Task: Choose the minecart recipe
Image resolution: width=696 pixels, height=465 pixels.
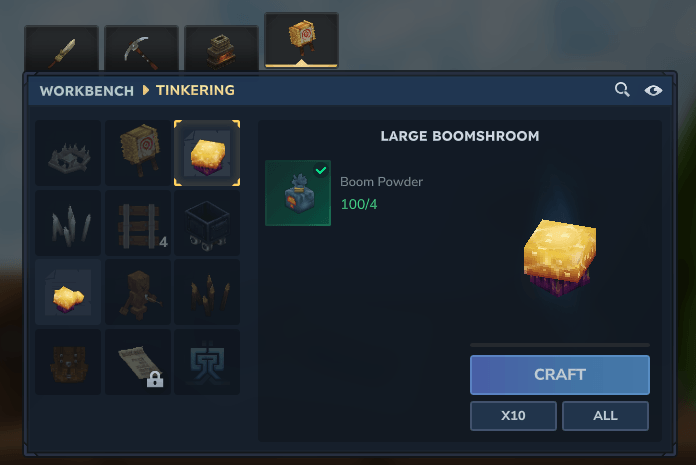Action: (x=207, y=223)
